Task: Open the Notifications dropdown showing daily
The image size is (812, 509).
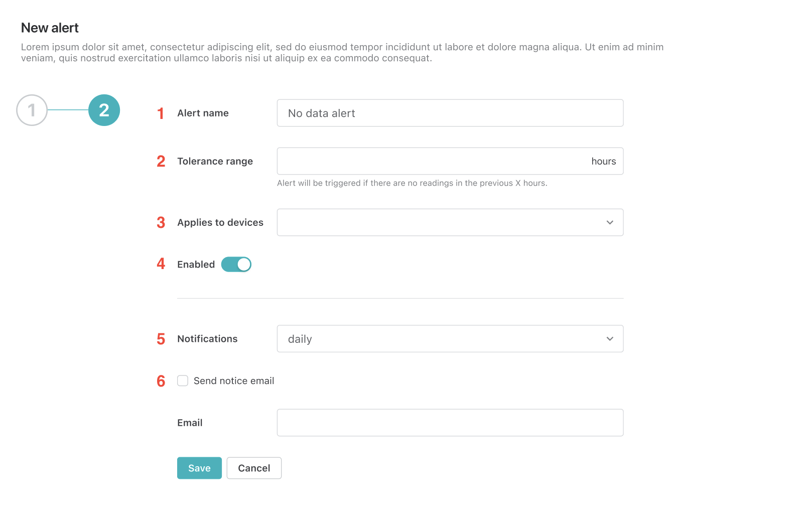Action: pyautogui.click(x=450, y=339)
